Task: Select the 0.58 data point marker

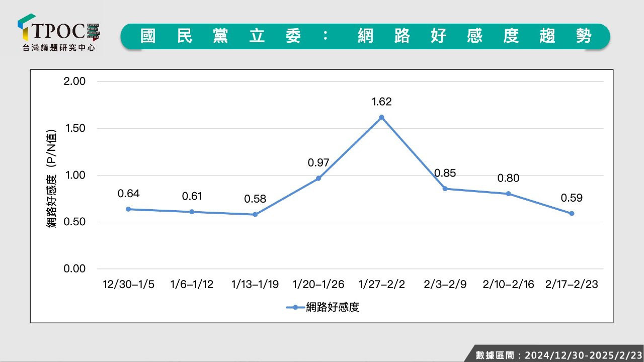Action: [x=255, y=215]
